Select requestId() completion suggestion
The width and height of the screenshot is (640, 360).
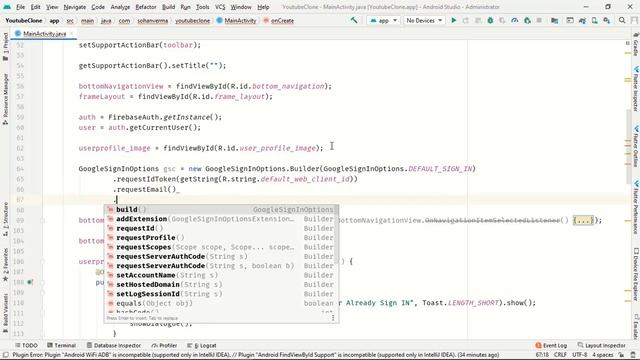221,228
